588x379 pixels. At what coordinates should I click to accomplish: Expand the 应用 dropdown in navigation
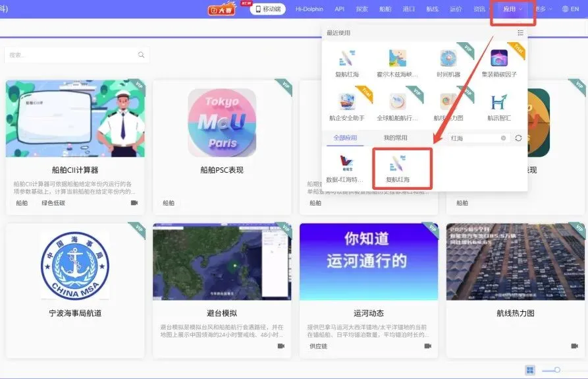click(x=513, y=9)
